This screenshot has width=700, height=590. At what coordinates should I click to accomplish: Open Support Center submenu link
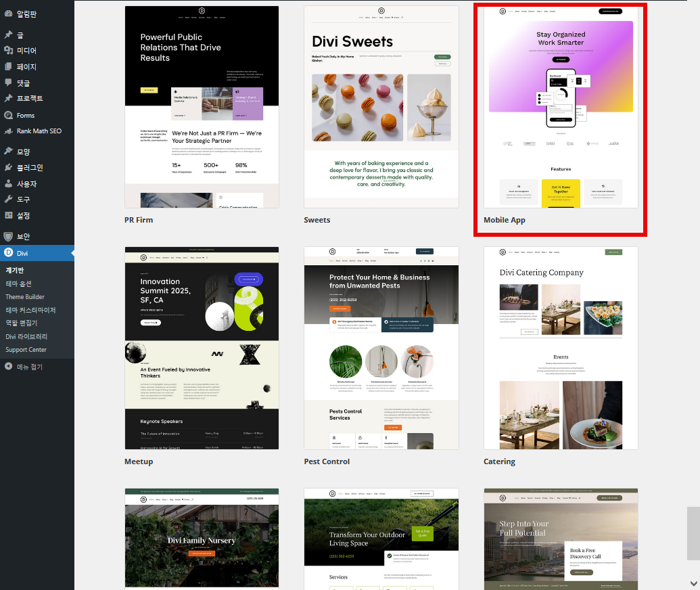[26, 350]
